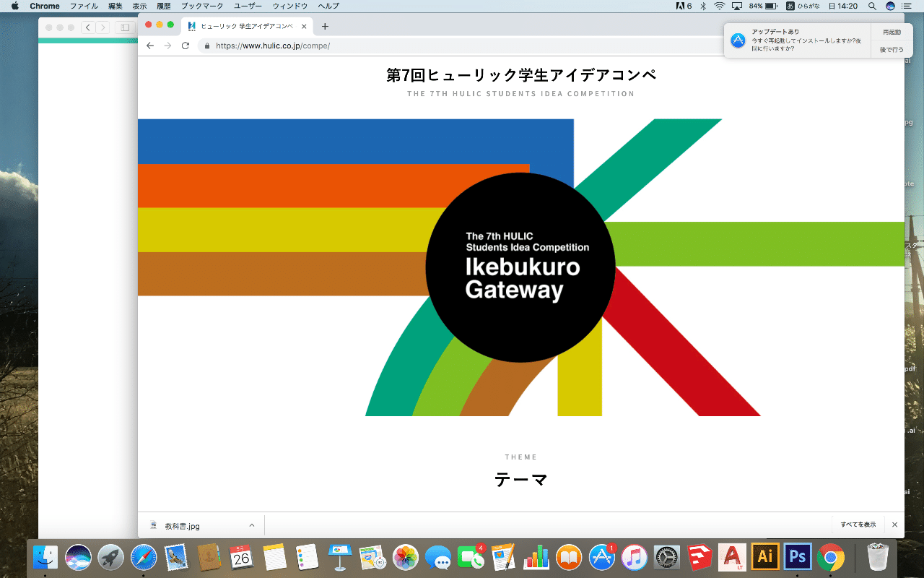The width and height of the screenshot is (924, 578).
Task: Open the Notification Center list icon
Action: click(x=908, y=6)
